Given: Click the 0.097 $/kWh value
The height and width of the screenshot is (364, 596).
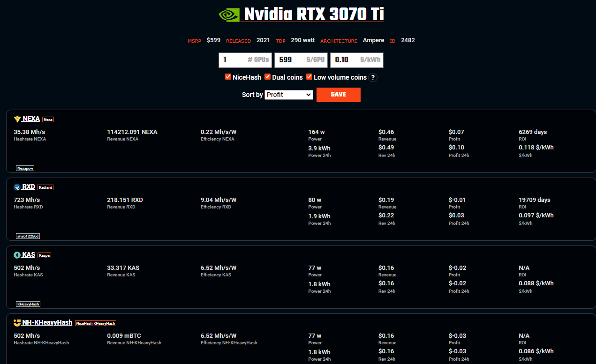Looking at the screenshot, I should click(536, 215).
